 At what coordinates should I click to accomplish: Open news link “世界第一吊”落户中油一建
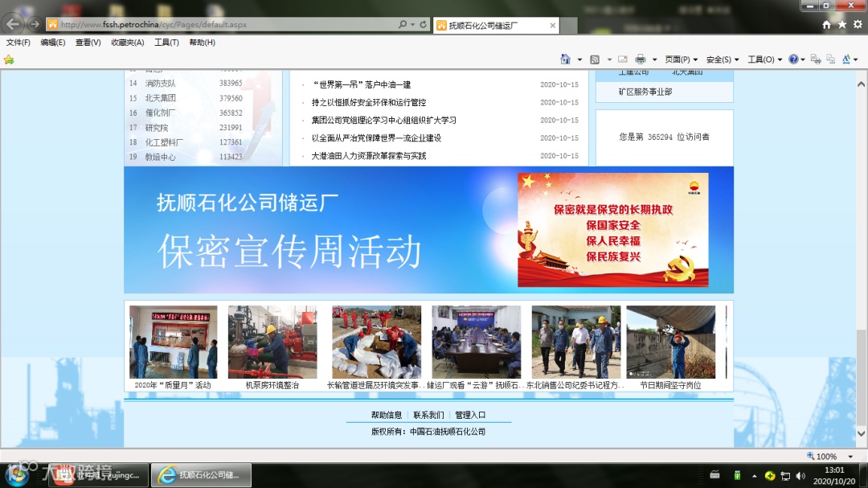pos(362,84)
